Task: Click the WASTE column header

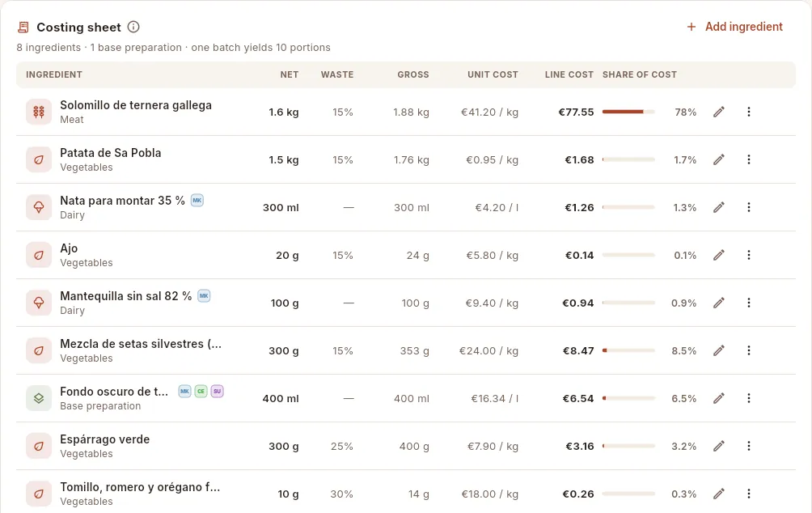Action: pos(337,74)
